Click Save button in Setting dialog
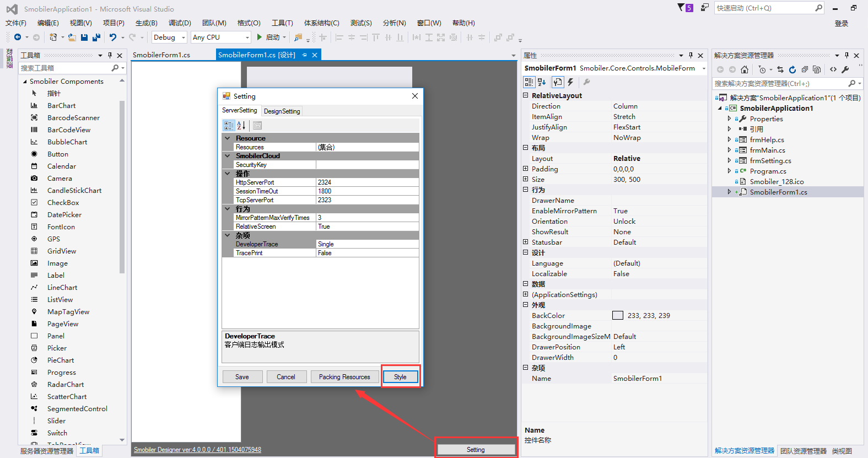This screenshot has height=458, width=868. [x=242, y=377]
